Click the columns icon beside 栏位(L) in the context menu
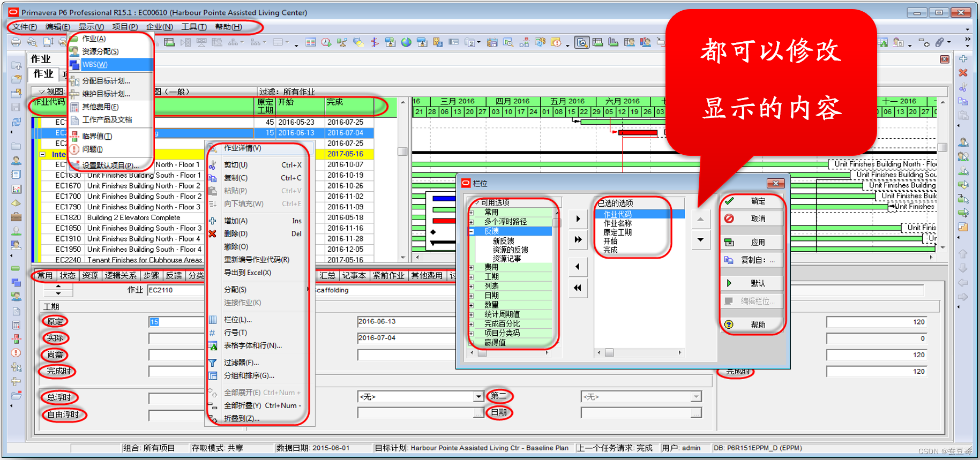This screenshot has height=460, width=980. (213, 320)
